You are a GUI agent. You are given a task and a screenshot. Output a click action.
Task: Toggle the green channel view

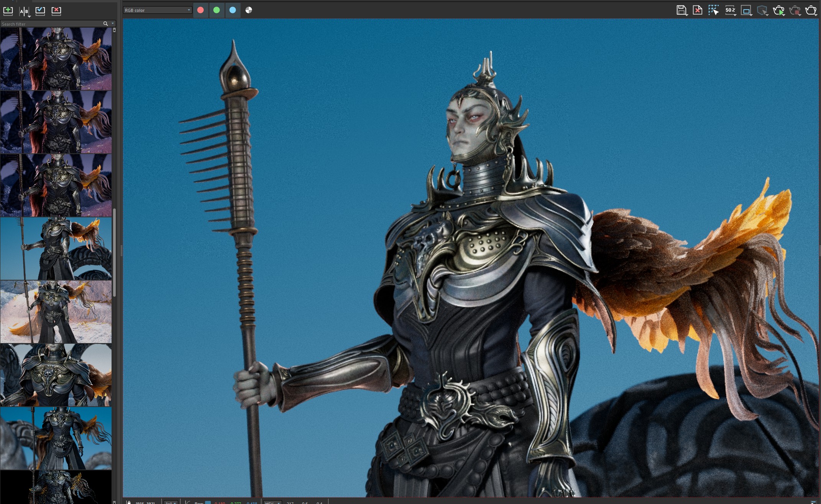(217, 10)
